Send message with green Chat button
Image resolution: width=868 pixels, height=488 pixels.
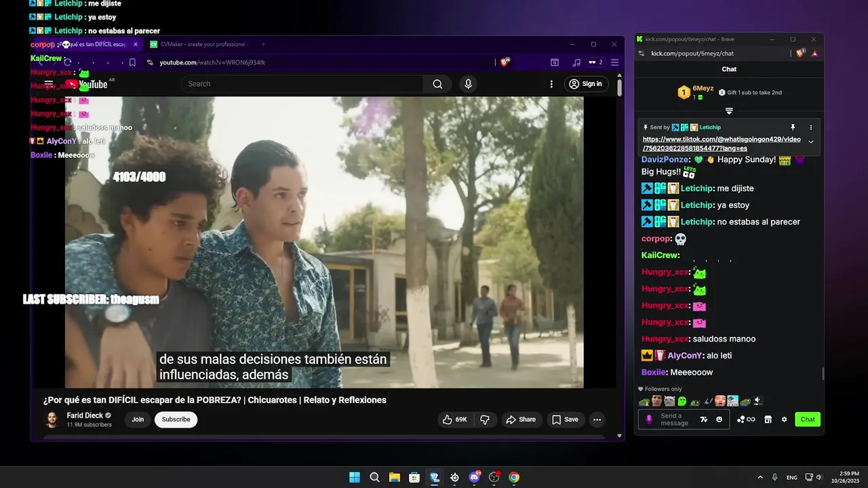pyautogui.click(x=808, y=420)
